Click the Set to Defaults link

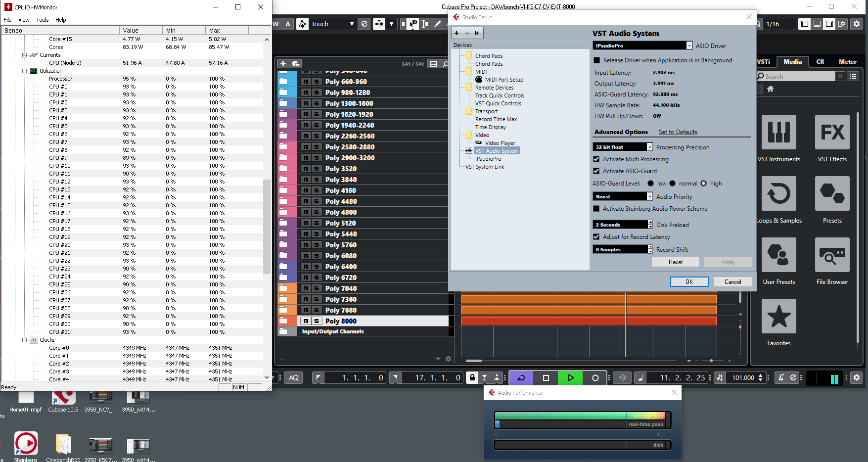[678, 132]
